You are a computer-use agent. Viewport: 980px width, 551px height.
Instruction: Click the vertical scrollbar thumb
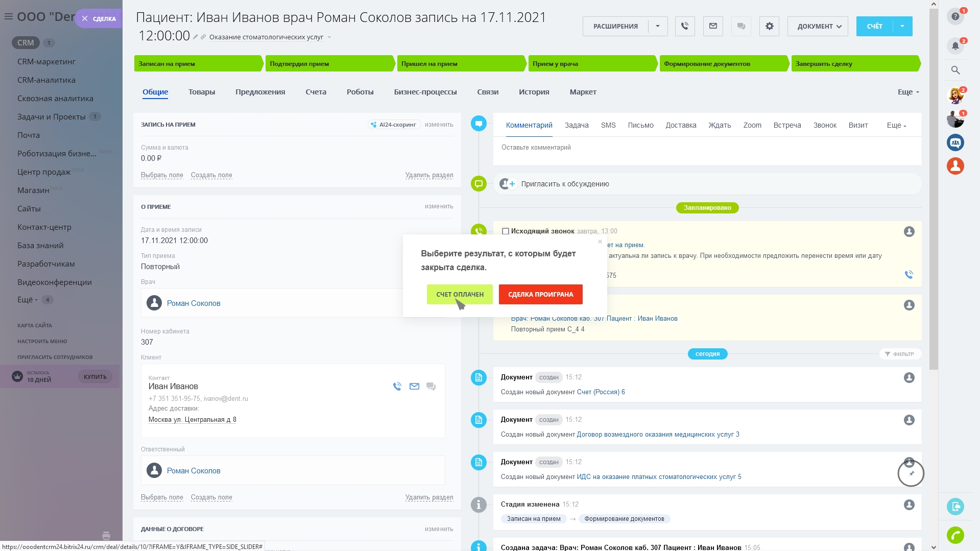coord(934,189)
